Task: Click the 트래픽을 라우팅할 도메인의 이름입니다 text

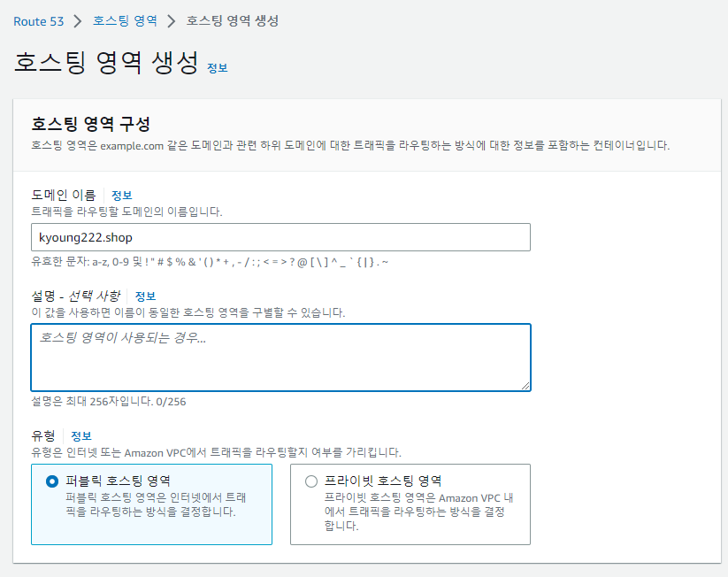Action: point(126,212)
